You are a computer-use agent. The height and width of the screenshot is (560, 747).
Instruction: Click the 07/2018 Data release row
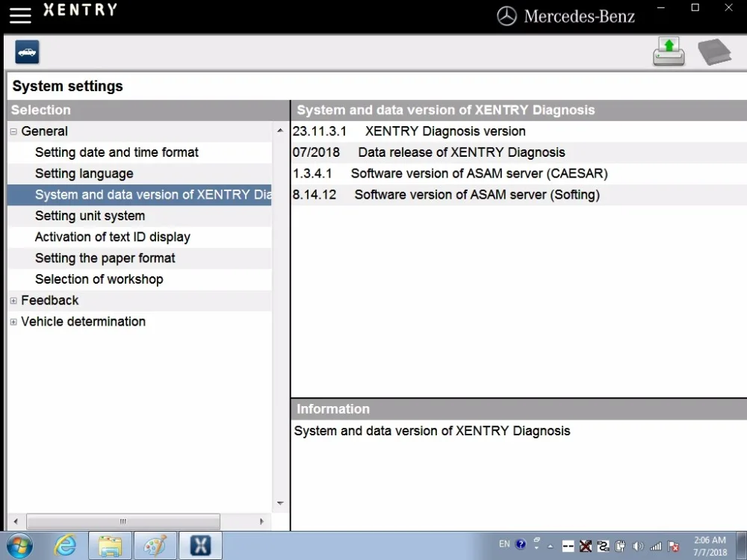coord(519,152)
